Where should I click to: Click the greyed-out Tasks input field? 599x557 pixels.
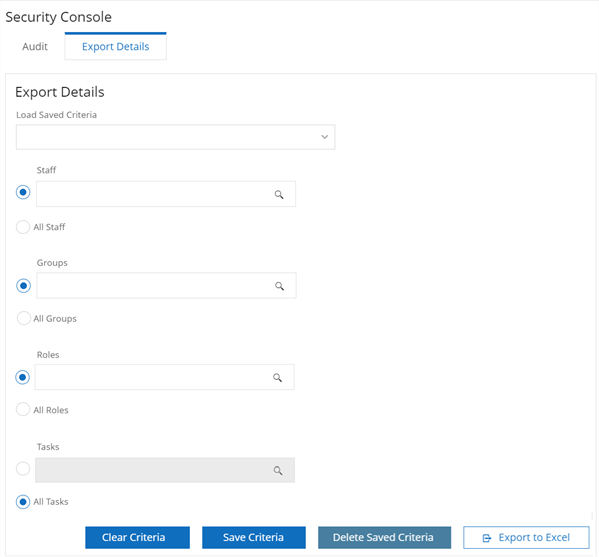[165, 470]
